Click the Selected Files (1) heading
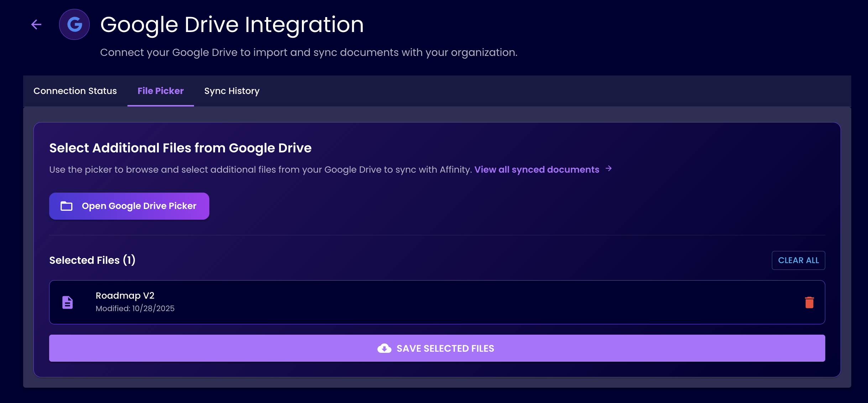The image size is (868, 403). coord(92,260)
